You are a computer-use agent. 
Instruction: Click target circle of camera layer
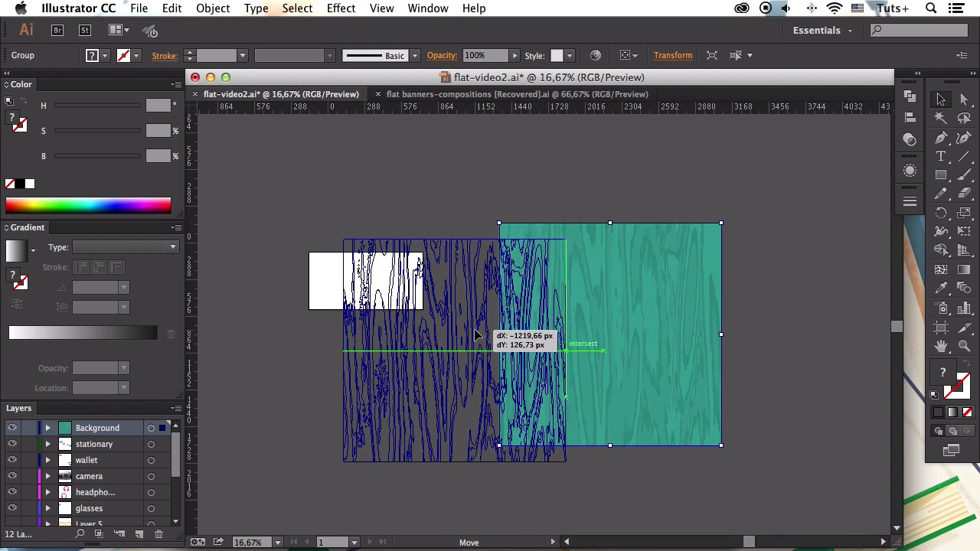click(151, 476)
